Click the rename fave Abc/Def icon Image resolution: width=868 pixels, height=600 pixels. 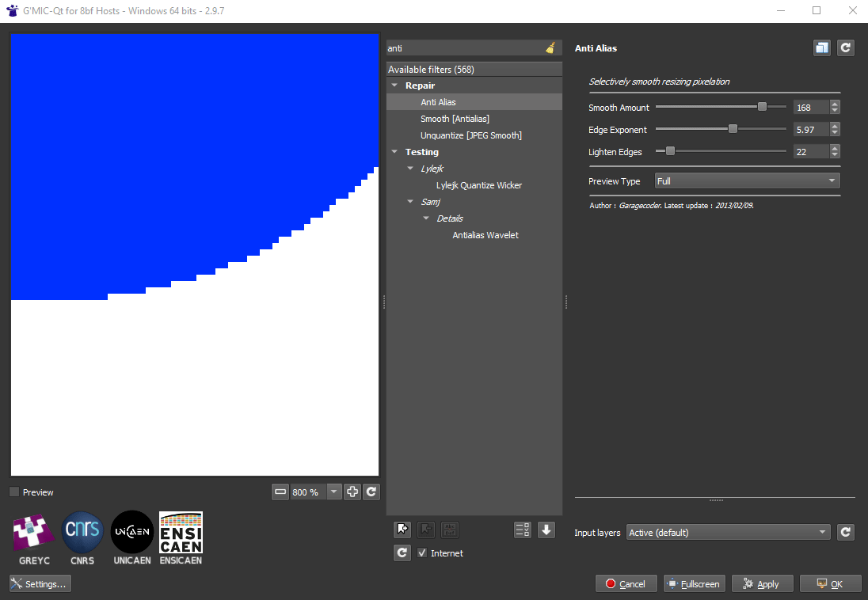tap(449, 530)
